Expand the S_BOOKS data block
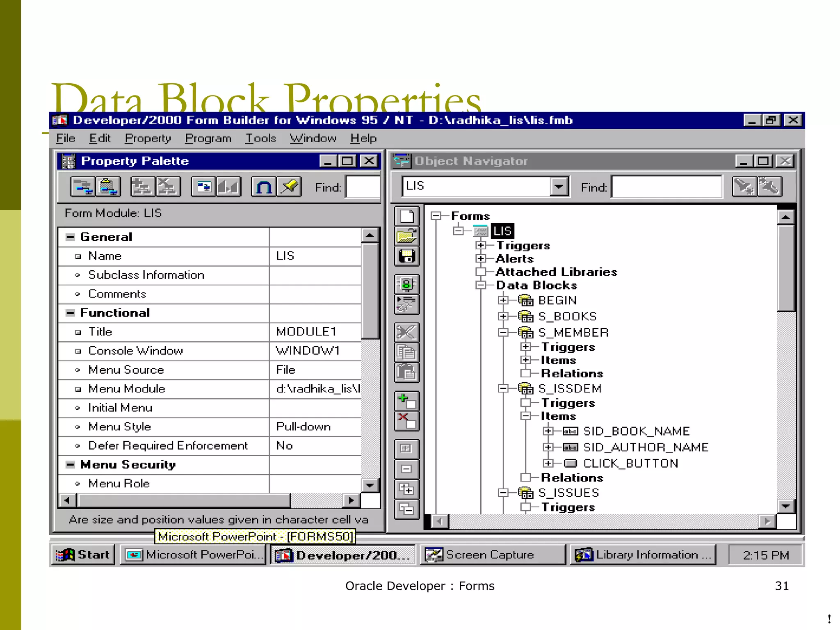Image resolution: width=840 pixels, height=630 pixels. (503, 316)
